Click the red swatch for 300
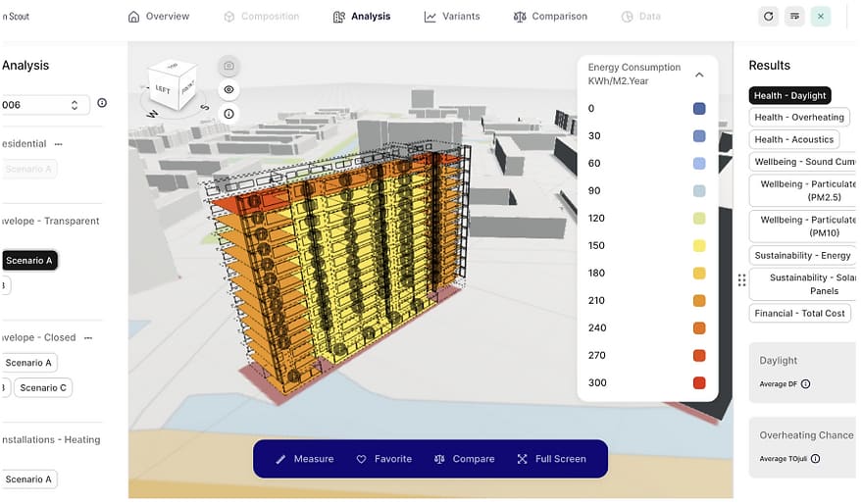Viewport: 861px width, 504px height. point(699,383)
